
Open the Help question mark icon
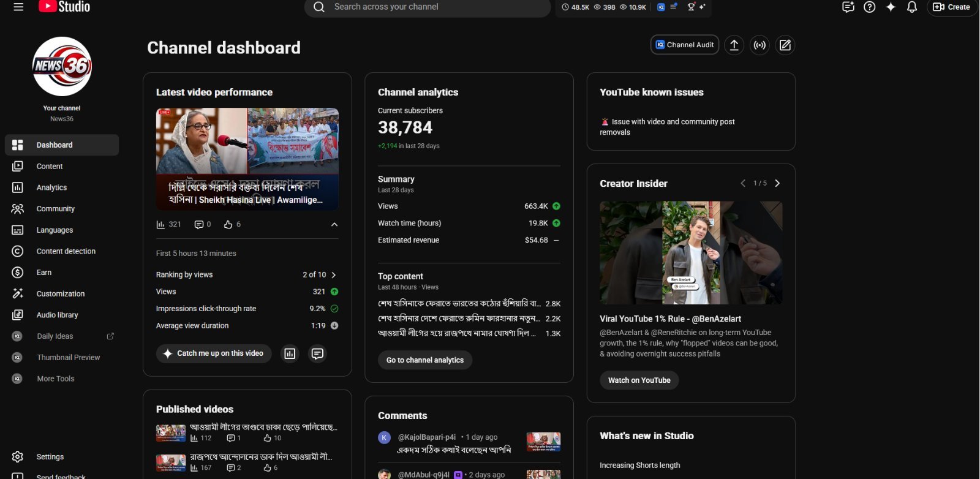coord(870,7)
